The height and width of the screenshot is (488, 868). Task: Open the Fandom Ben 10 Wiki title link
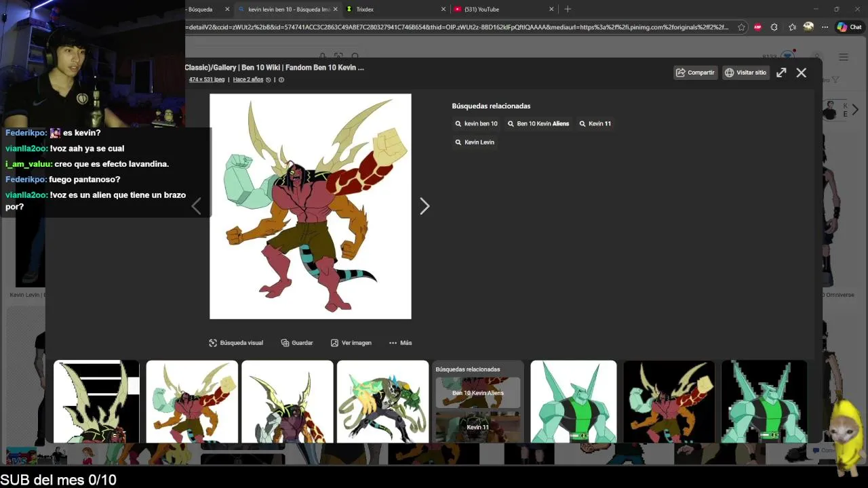click(x=275, y=68)
